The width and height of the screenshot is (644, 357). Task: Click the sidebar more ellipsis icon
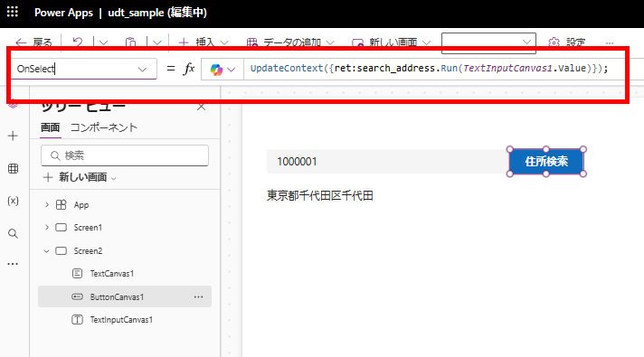tap(13, 264)
